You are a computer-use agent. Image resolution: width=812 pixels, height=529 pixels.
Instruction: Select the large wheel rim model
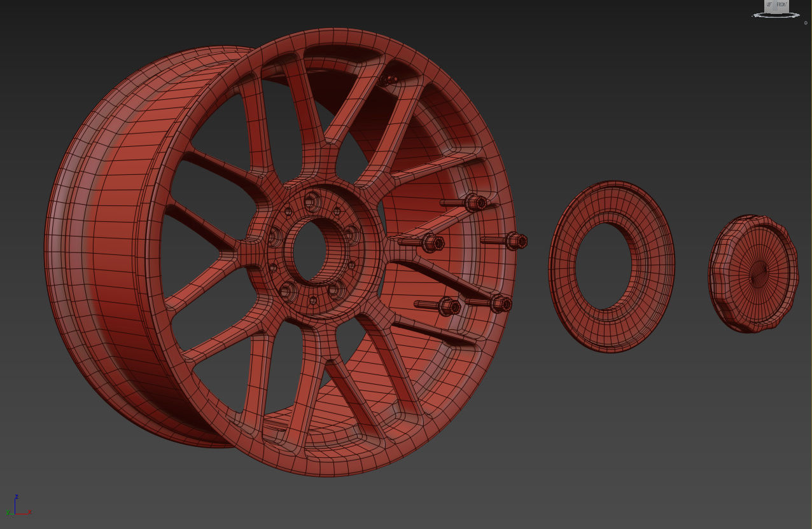pos(280,252)
